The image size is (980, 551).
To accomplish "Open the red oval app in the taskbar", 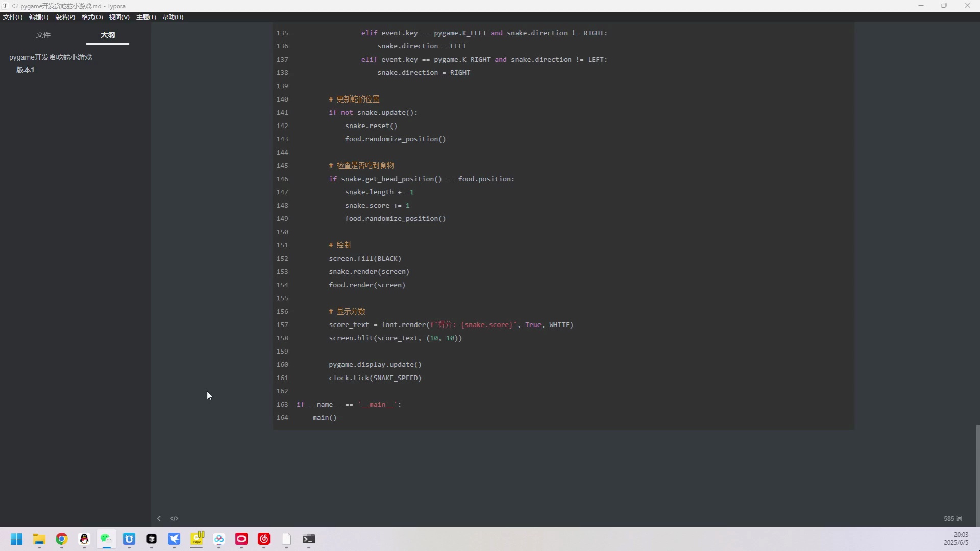I will click(x=241, y=539).
